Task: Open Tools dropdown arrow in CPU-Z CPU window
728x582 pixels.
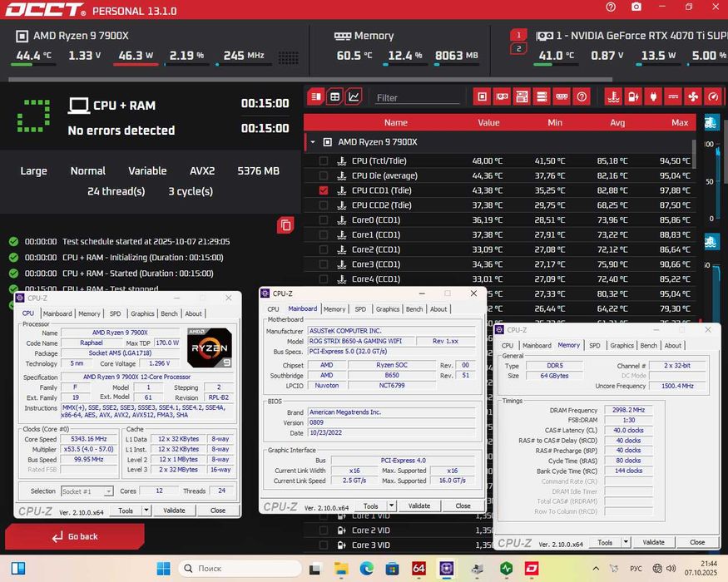Action: 146,510
